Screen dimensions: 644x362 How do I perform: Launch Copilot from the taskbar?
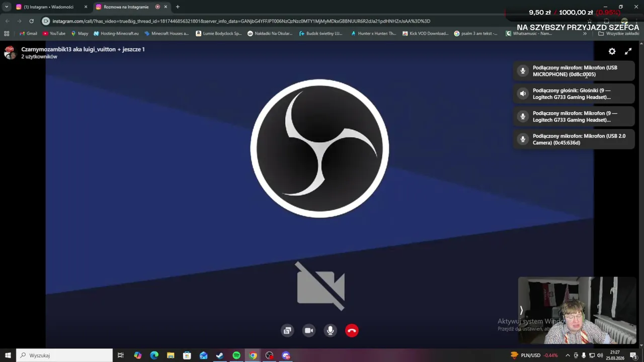point(138,355)
